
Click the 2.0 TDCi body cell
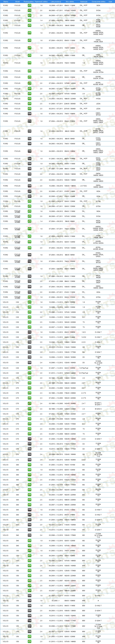click(x=84, y=186)
